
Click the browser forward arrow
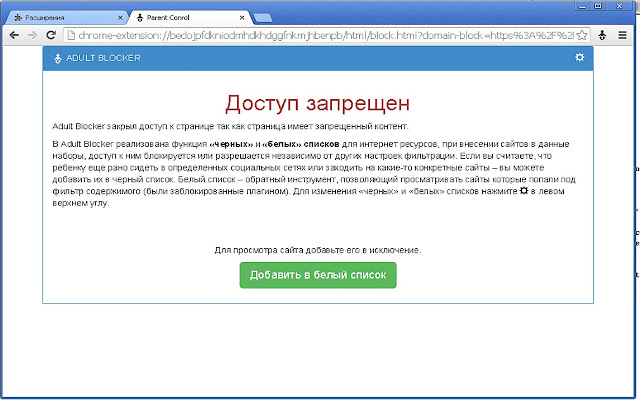[x=32, y=35]
